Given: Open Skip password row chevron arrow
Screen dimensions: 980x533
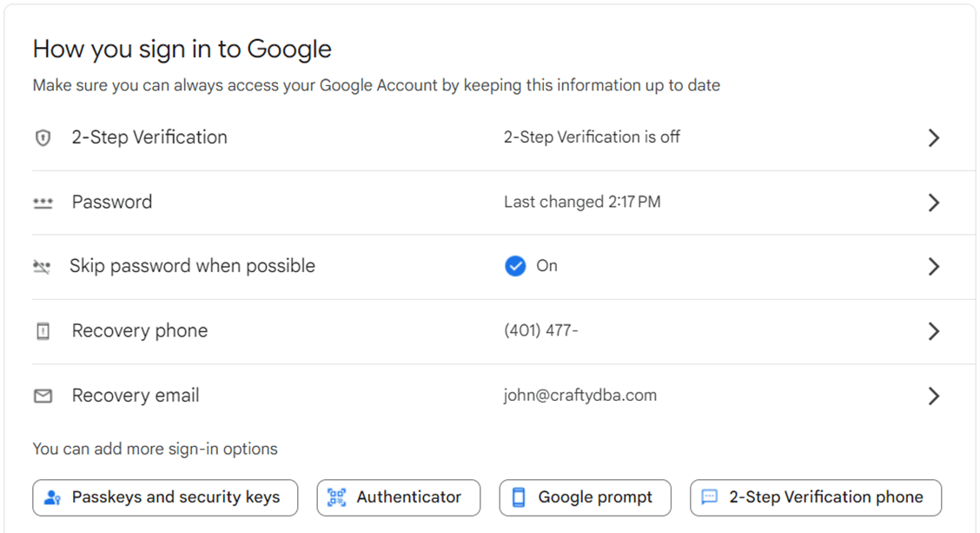Looking at the screenshot, I should 934,267.
